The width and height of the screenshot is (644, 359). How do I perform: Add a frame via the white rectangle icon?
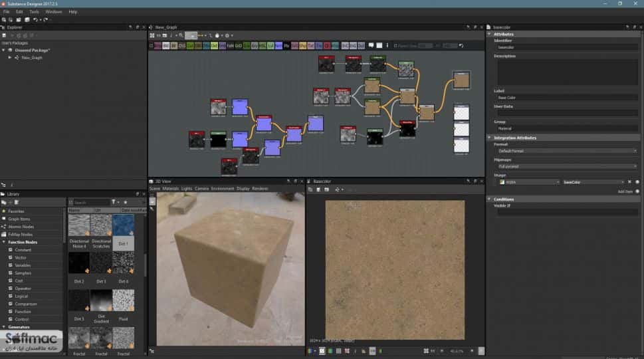(x=379, y=46)
